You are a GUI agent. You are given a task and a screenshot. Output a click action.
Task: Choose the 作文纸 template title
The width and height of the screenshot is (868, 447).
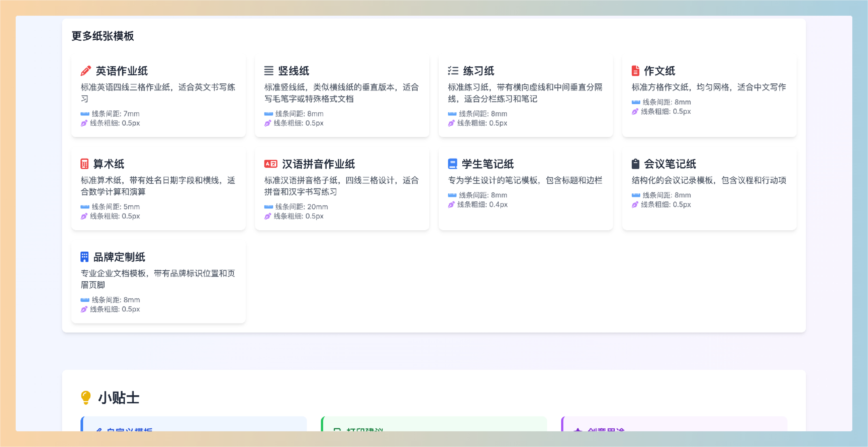[659, 71]
